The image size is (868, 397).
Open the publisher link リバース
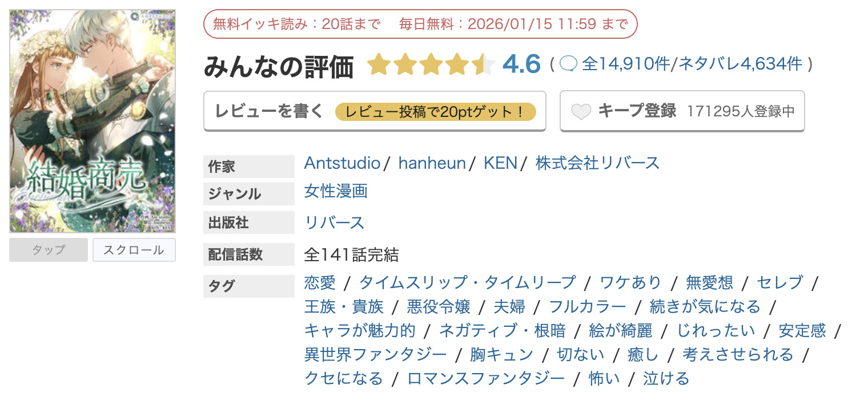[x=334, y=222]
